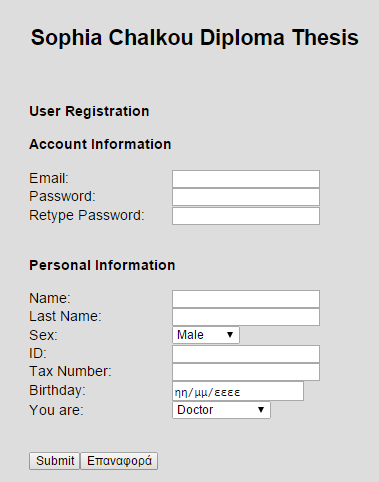Focus the Last Name text box
This screenshot has height=482, width=379.
246,317
